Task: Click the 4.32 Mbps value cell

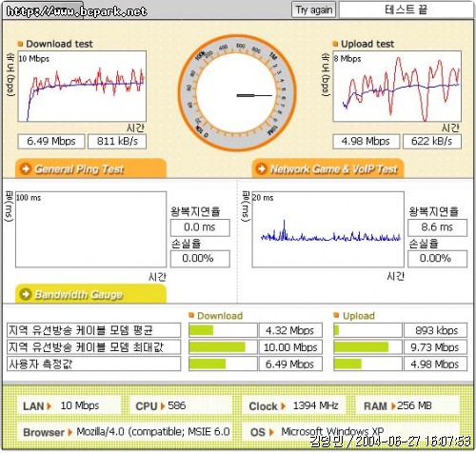Action: (290, 330)
